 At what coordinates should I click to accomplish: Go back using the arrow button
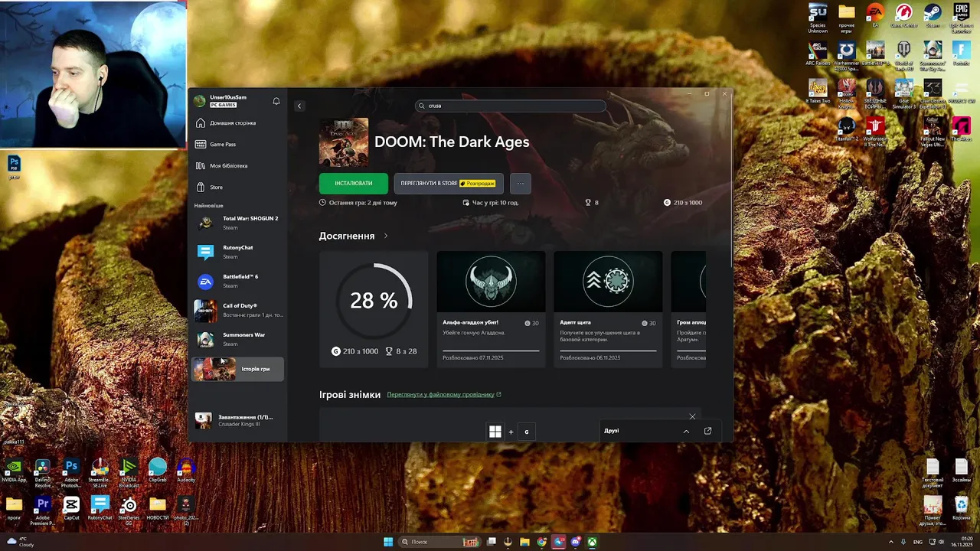point(299,106)
